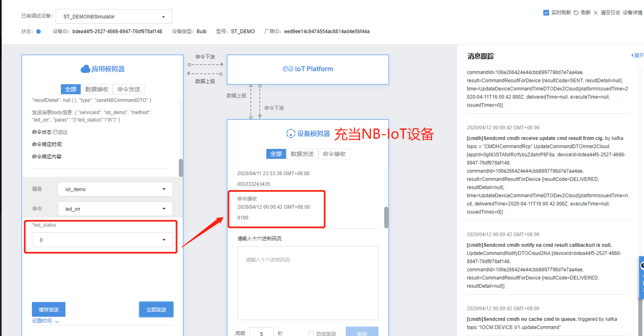This screenshot has height=336, width=644.
Task: Switch to 数据发送 tab in device simulator
Action: pos(302,154)
